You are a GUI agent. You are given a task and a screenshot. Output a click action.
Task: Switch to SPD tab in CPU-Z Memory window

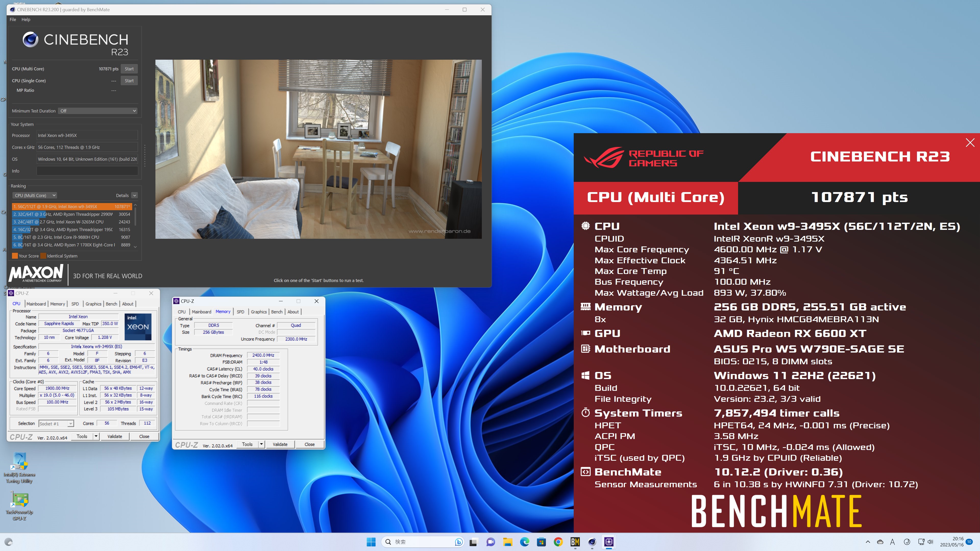click(240, 312)
